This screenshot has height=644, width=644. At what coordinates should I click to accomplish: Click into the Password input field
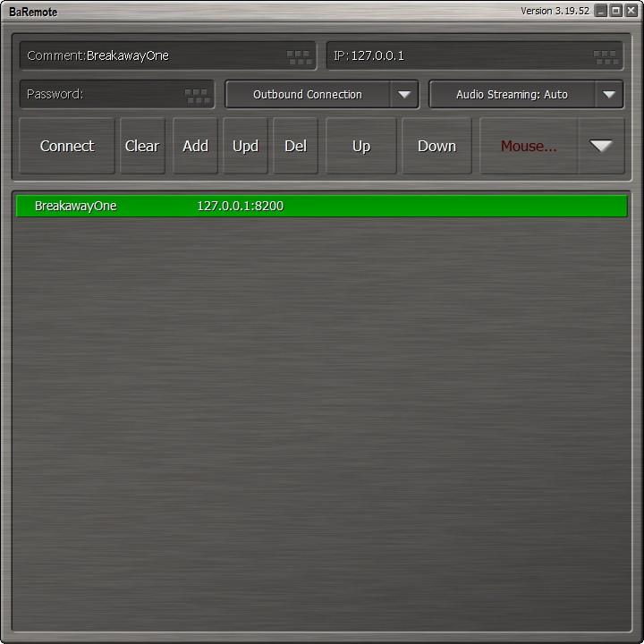coord(116,94)
